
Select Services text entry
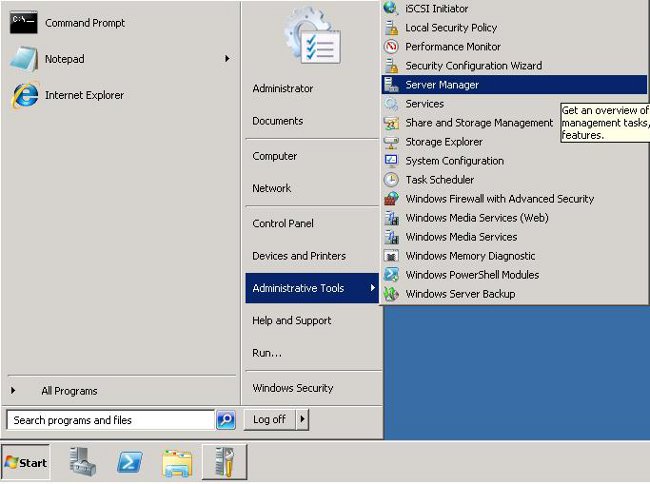point(424,104)
